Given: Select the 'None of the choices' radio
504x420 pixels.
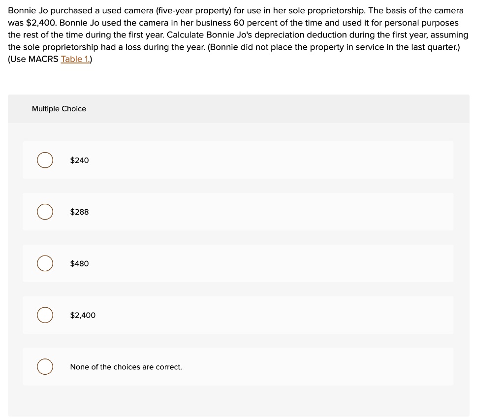Looking at the screenshot, I should (x=45, y=367).
